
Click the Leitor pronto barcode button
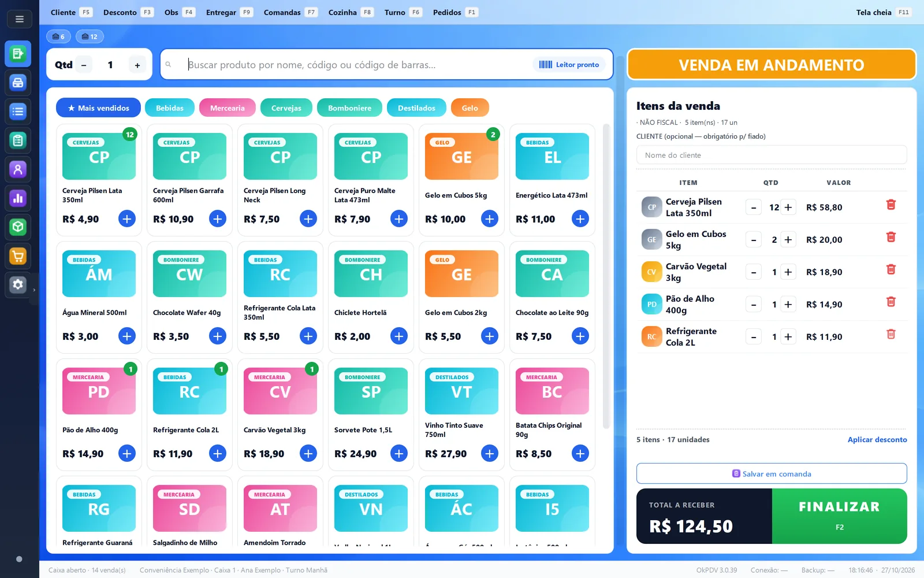pos(569,65)
